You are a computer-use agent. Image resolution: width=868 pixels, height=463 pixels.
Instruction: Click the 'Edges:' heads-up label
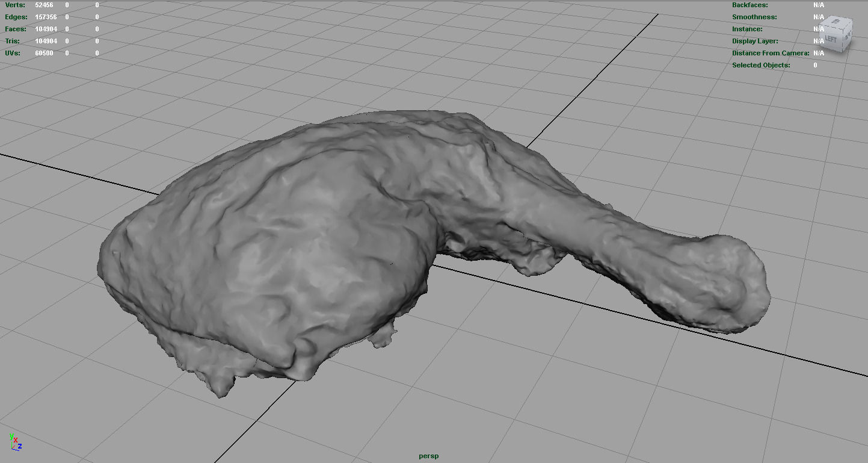pos(16,17)
